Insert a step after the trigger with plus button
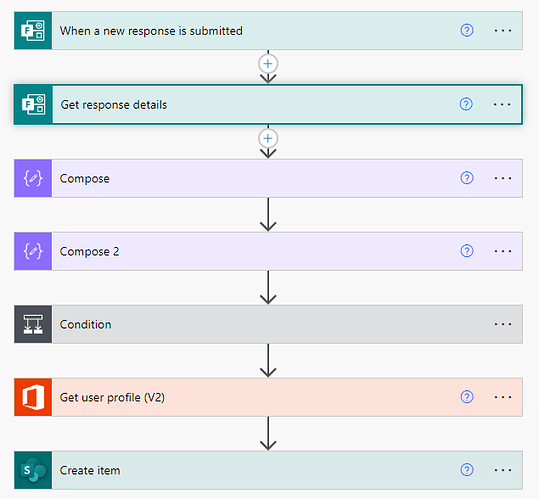 click(268, 64)
